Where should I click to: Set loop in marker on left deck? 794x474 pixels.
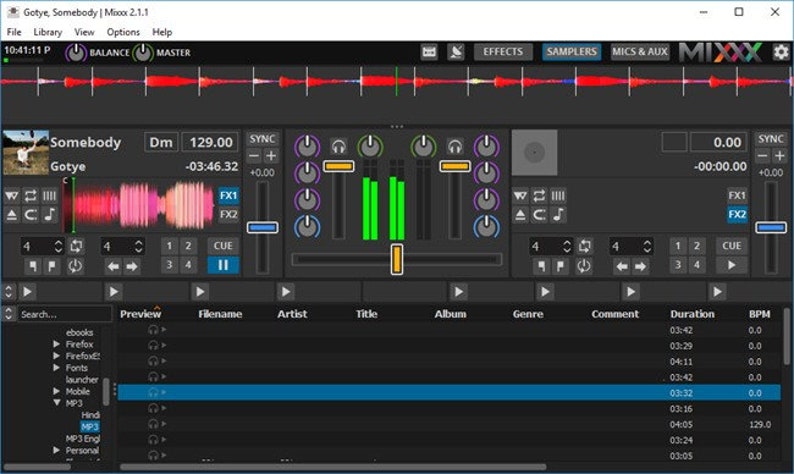(x=33, y=266)
